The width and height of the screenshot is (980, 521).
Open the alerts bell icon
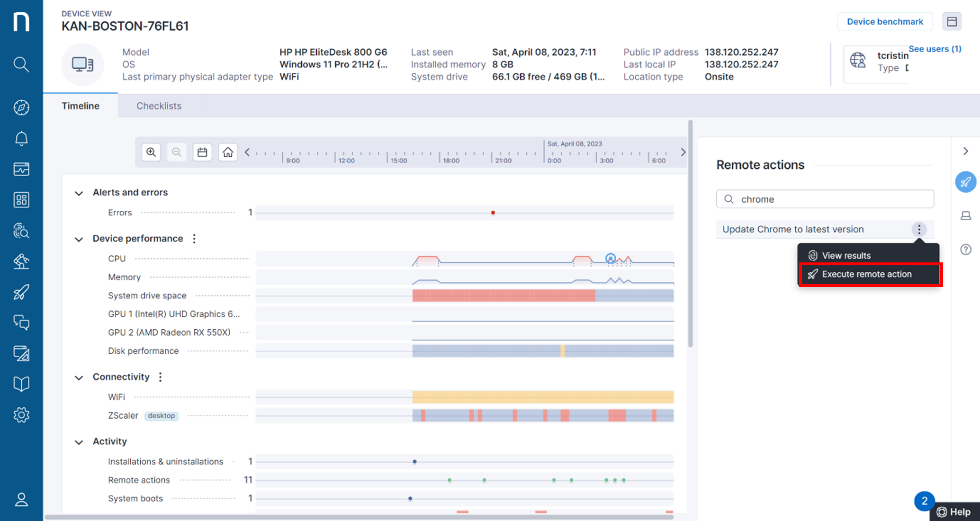coord(21,138)
